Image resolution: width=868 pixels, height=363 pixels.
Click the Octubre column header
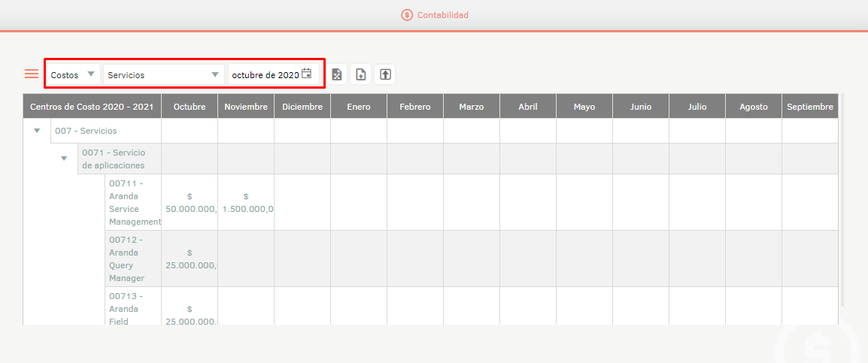click(190, 107)
